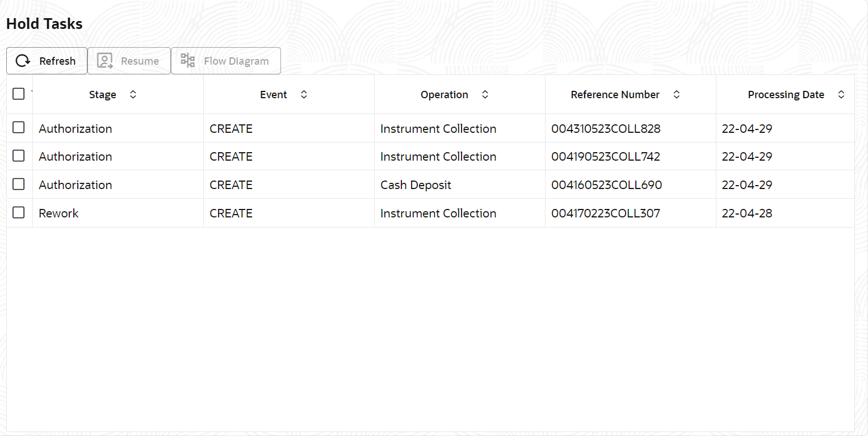
Task: Click reference number 004160523COLL690
Action: coord(606,185)
